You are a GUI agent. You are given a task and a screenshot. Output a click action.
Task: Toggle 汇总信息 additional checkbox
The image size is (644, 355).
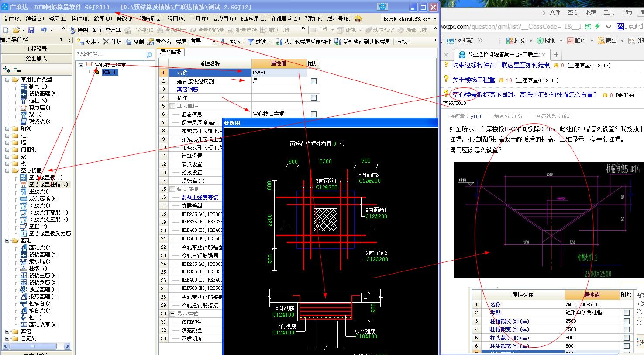point(313,114)
